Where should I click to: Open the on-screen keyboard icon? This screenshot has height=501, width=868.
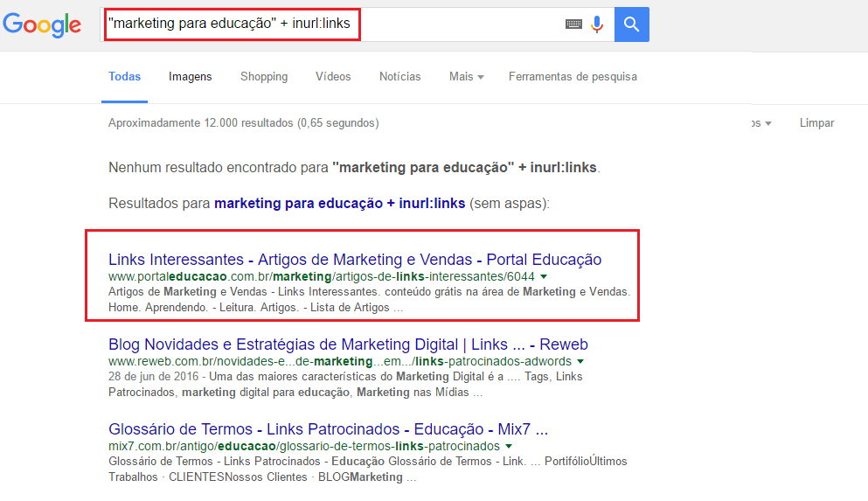[x=573, y=24]
